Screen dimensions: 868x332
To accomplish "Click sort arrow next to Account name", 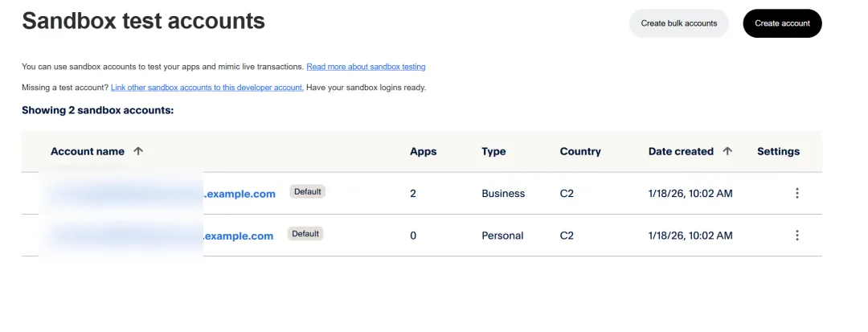I will [138, 151].
